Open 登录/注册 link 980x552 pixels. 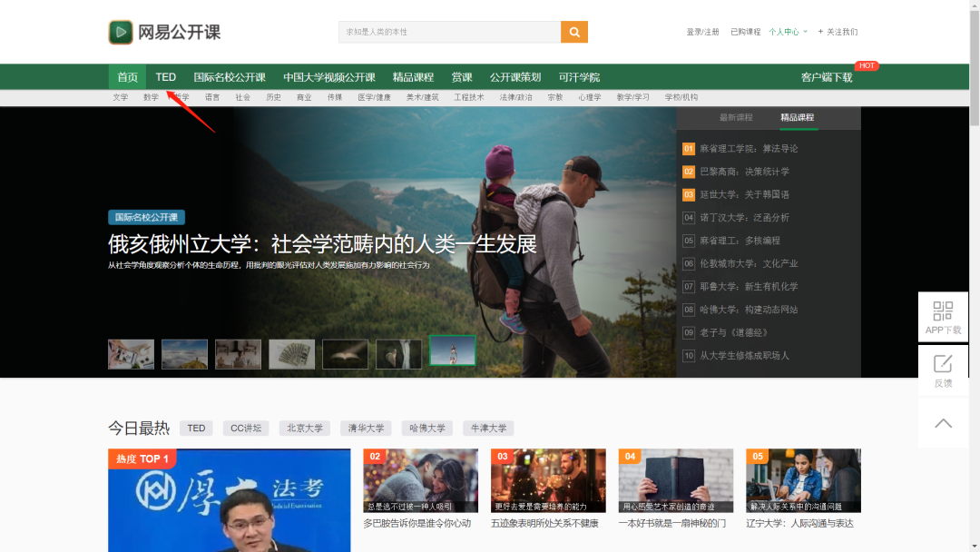click(x=702, y=32)
